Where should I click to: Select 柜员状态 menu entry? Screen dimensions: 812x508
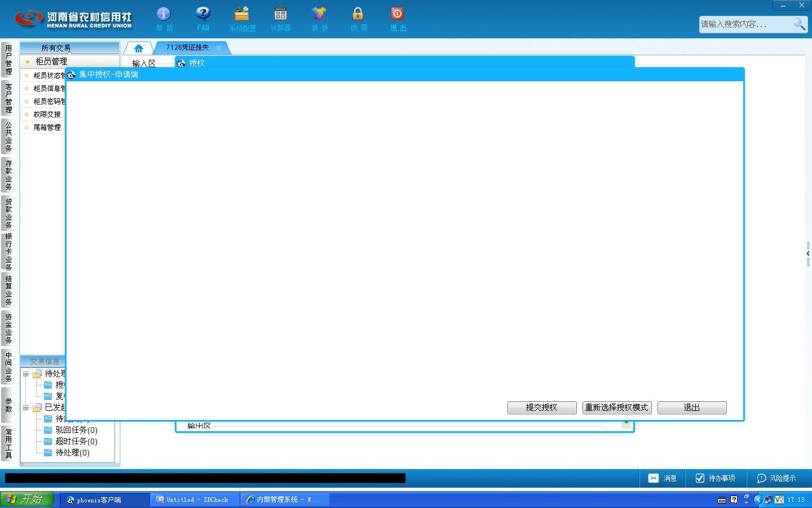(x=48, y=75)
